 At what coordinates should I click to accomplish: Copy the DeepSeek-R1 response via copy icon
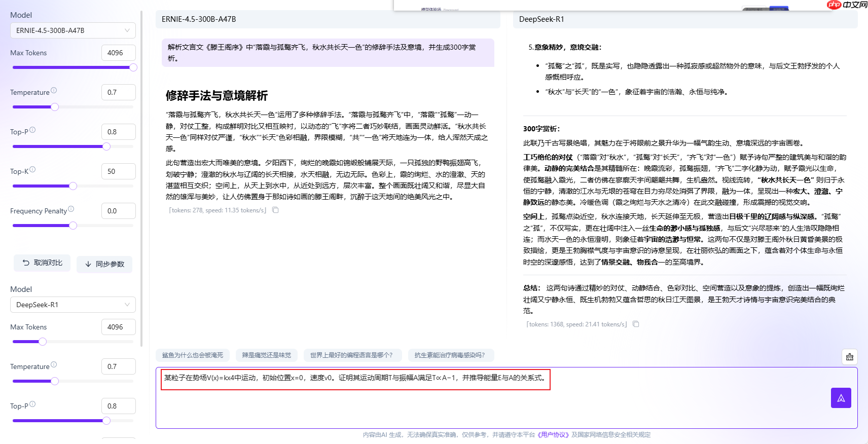coord(636,324)
